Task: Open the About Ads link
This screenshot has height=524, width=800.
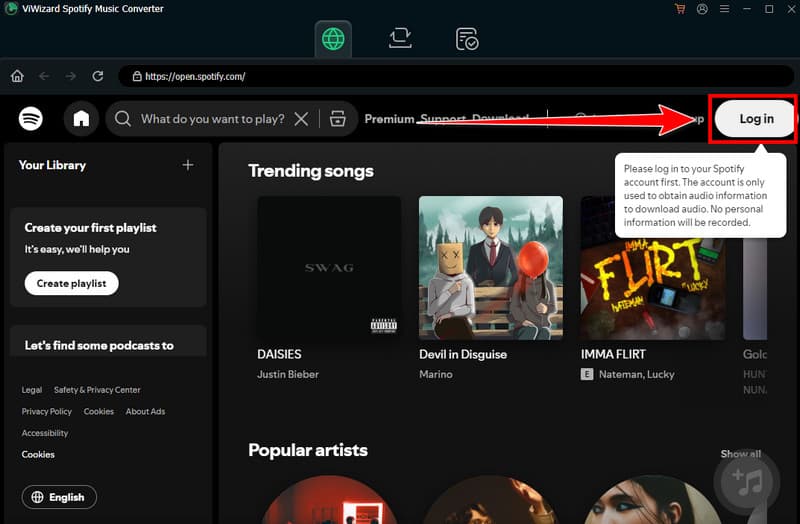Action: pos(145,411)
